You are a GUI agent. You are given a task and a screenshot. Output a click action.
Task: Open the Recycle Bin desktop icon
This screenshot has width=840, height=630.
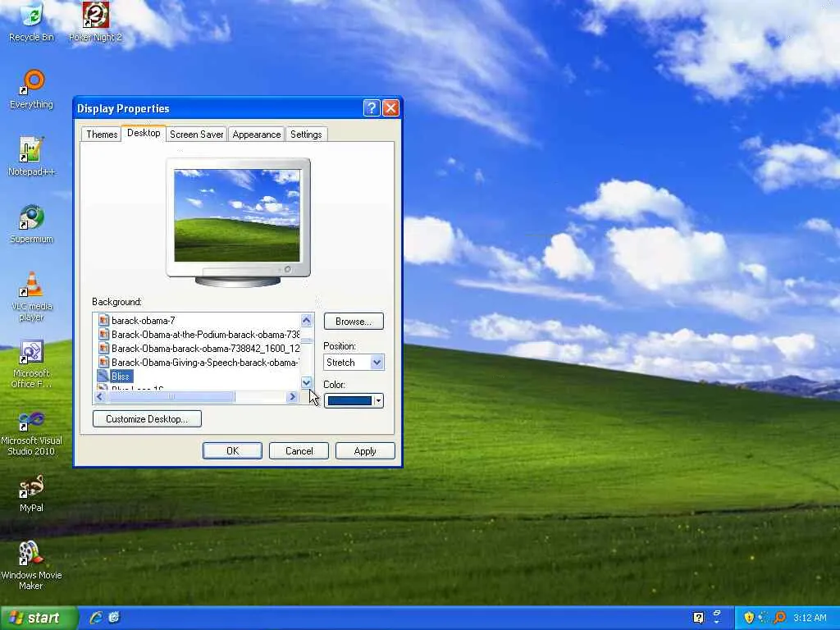32,21
